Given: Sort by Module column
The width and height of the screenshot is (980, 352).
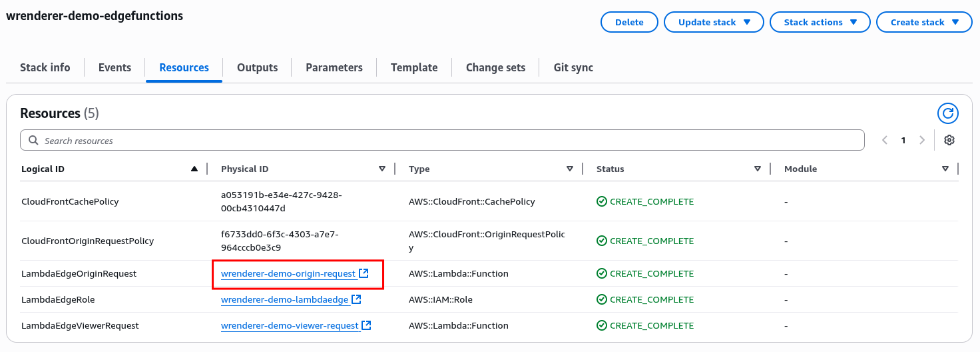Looking at the screenshot, I should (945, 169).
